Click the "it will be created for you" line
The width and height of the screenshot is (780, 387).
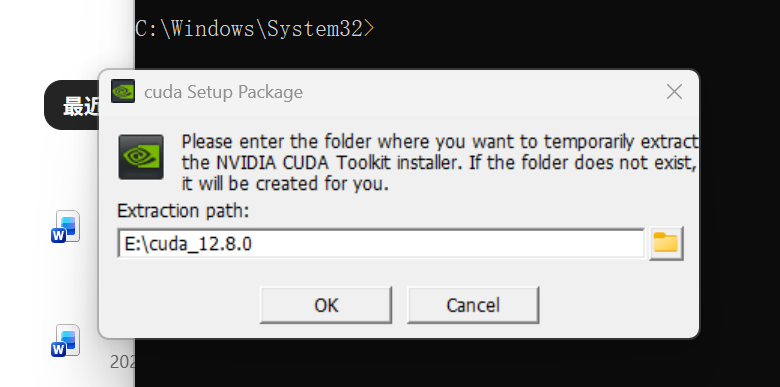pos(285,184)
